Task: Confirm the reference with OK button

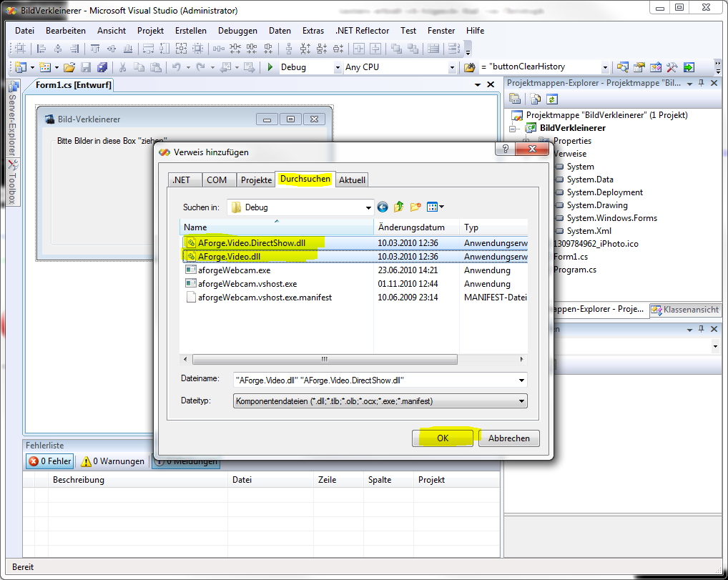Action: [443, 438]
